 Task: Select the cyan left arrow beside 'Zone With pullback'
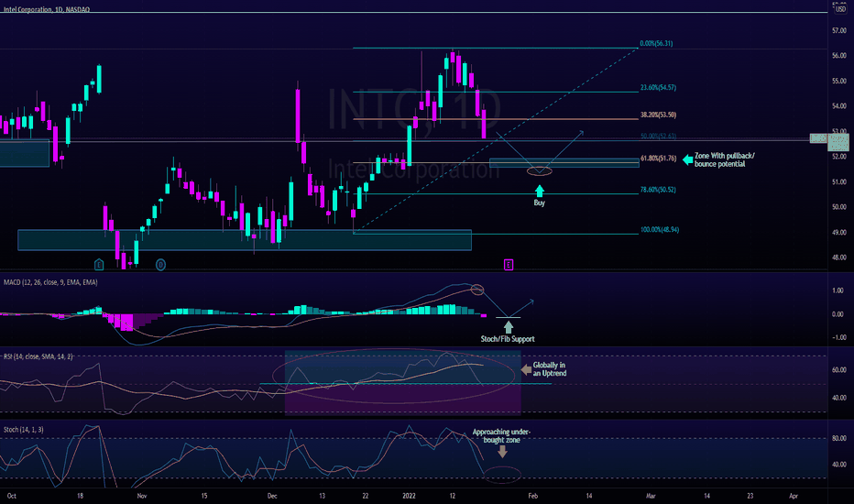[688, 159]
